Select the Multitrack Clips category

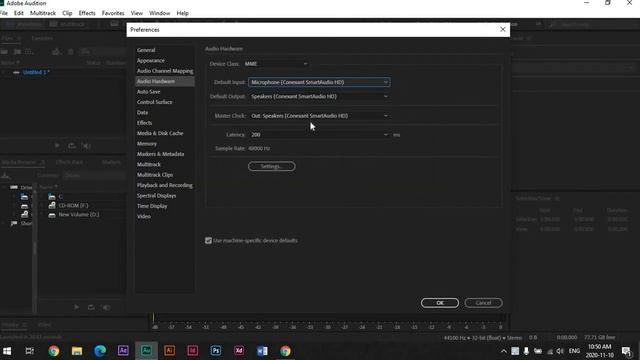(x=155, y=175)
